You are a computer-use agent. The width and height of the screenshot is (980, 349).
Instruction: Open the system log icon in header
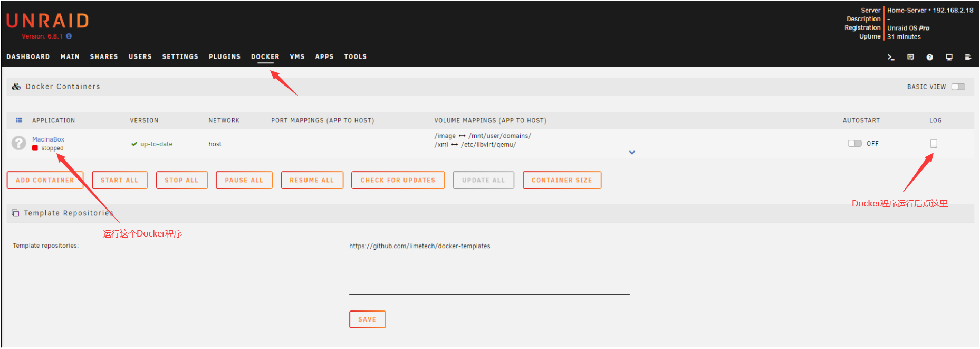pos(968,57)
